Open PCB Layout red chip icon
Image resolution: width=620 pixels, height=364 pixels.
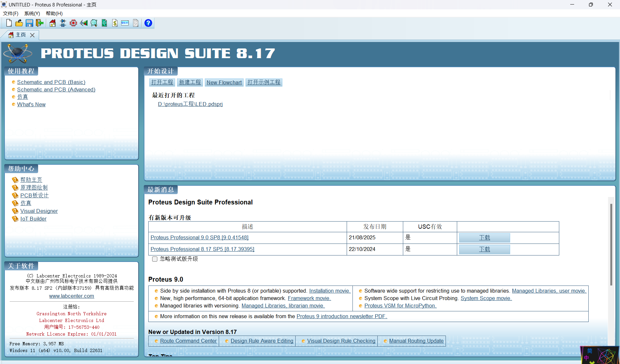[x=73, y=23]
